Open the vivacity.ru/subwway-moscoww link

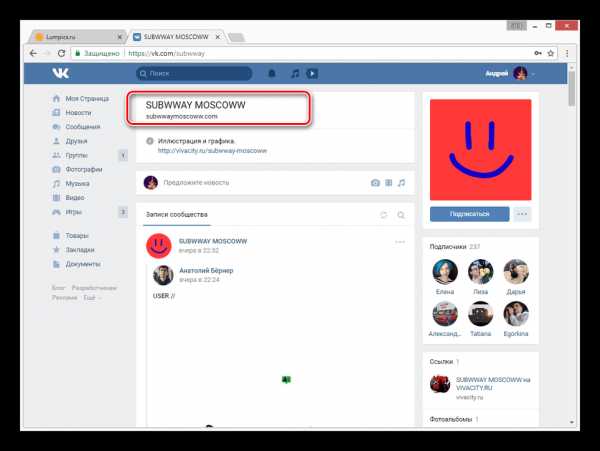[212, 151]
